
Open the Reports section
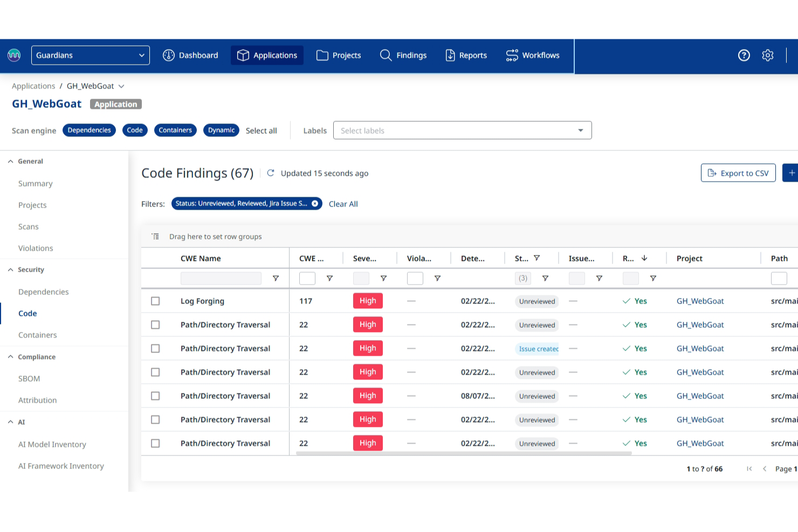pyautogui.click(x=465, y=55)
